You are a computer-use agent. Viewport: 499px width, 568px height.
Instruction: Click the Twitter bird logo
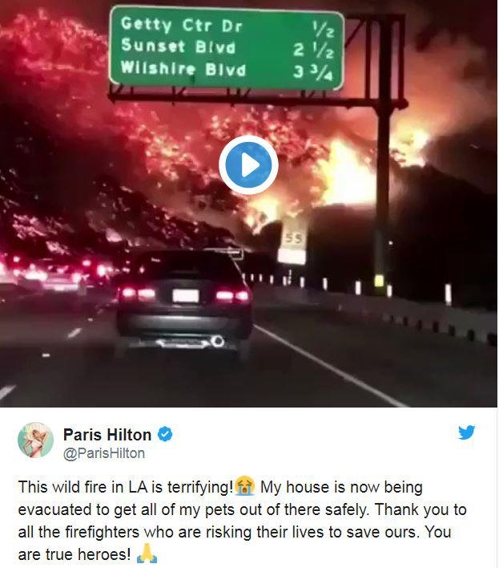tap(466, 433)
